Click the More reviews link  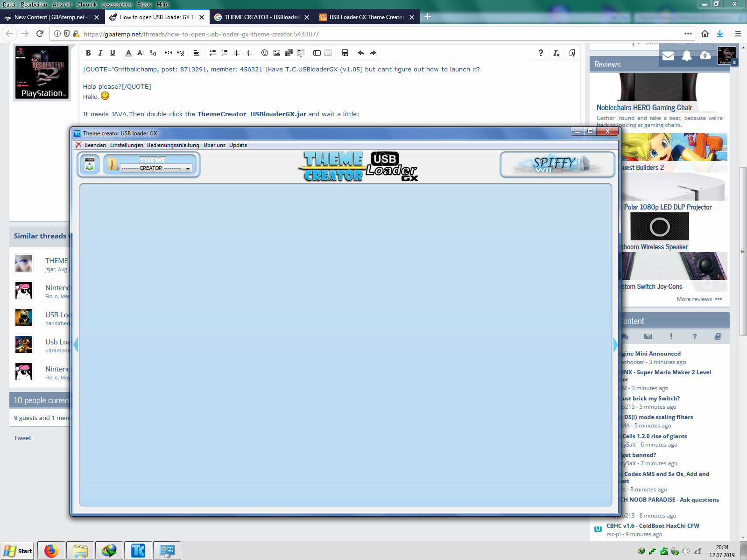(x=694, y=299)
